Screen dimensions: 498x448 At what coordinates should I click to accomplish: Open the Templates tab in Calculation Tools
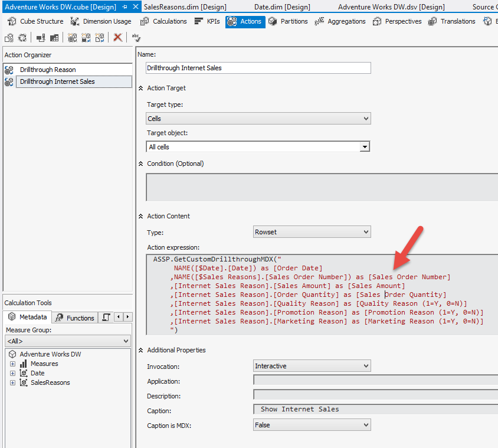[x=106, y=318]
